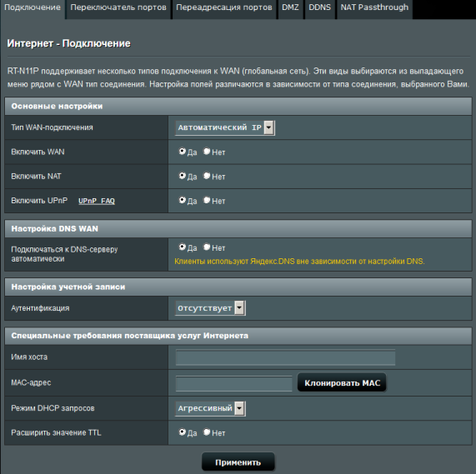Screen dimensions: 476x474
Task: Click the Интернет - Подключение page title
Action: point(69,43)
